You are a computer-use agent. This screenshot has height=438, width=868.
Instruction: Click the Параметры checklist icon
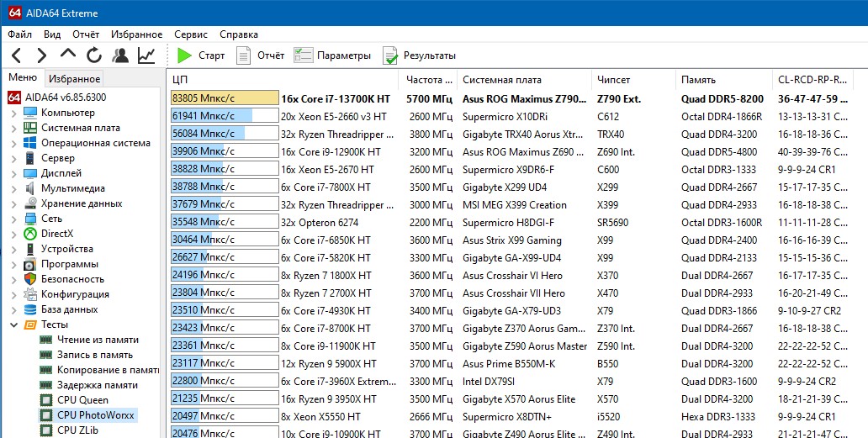[x=304, y=55]
